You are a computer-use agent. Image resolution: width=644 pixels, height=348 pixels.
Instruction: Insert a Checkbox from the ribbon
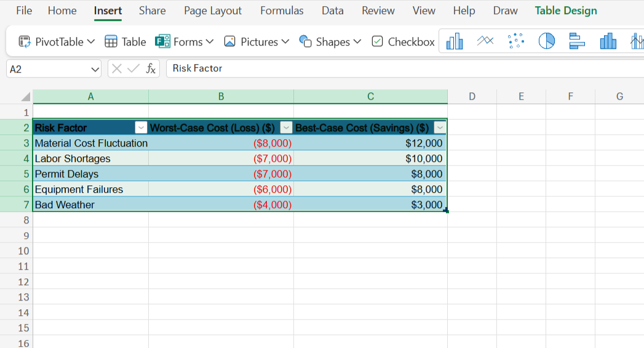(x=403, y=42)
